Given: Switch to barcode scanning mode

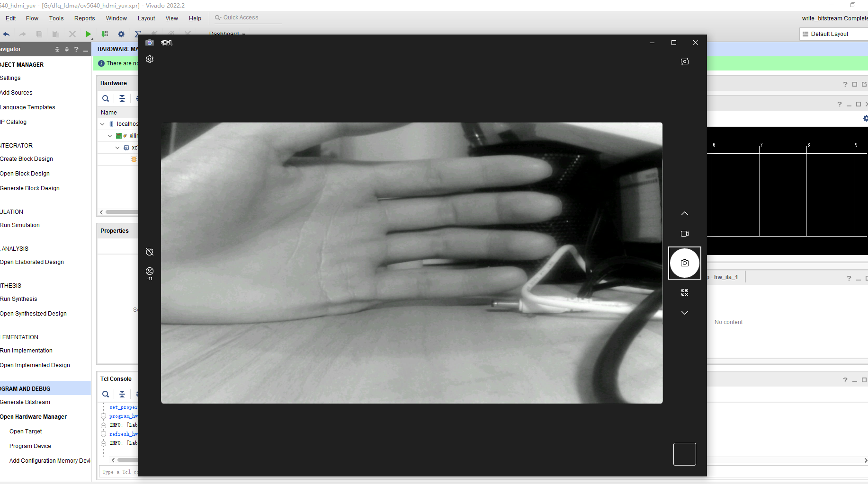Looking at the screenshot, I should tap(685, 293).
